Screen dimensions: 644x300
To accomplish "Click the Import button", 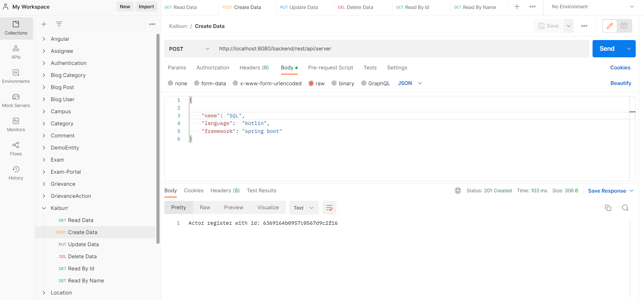I will click(146, 7).
